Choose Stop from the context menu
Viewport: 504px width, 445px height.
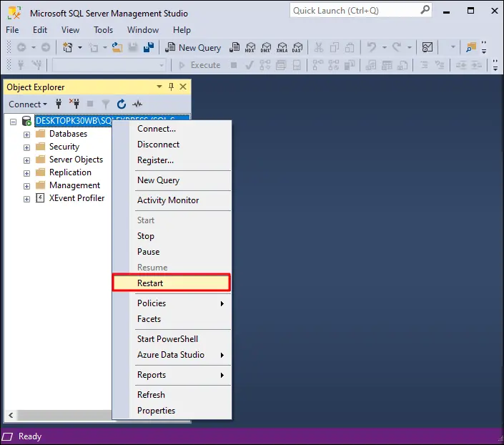click(172, 235)
